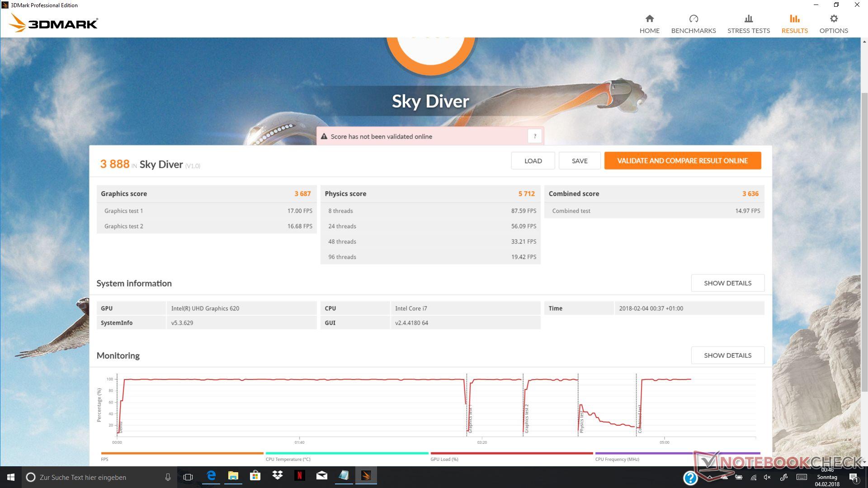
Task: Open Wi-Fi network settings tray icon
Action: (753, 477)
